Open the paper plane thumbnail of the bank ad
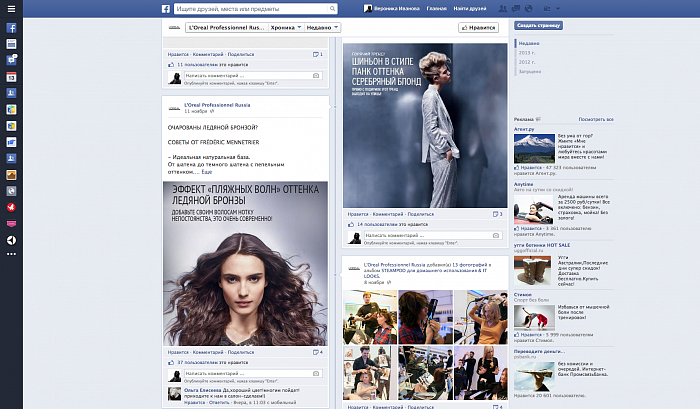This screenshot has width=700, height=409. coord(534,376)
